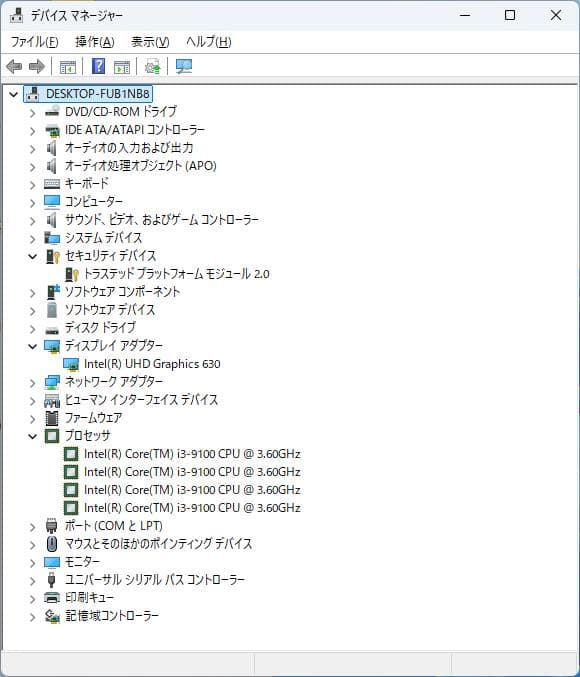Collapse the DESKTOP-FUB1NB8 root node

13,94
